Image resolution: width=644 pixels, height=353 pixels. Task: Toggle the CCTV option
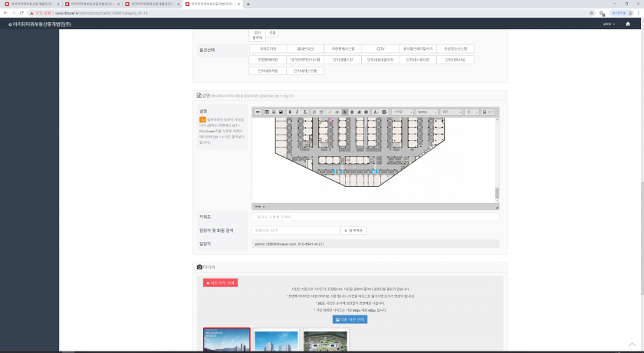380,48
